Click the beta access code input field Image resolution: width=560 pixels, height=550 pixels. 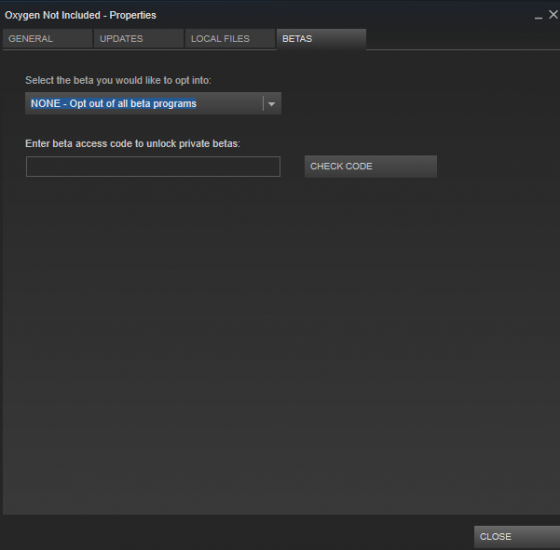[x=153, y=166]
